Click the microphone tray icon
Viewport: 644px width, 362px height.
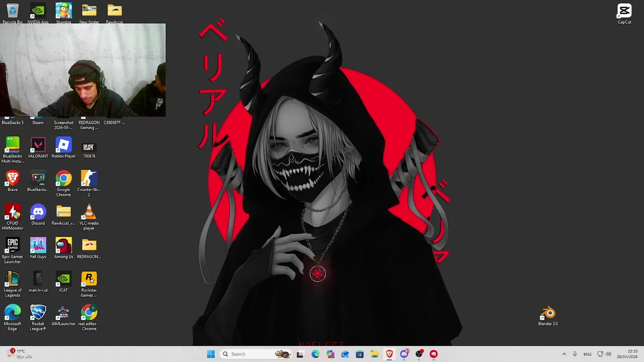click(x=575, y=354)
